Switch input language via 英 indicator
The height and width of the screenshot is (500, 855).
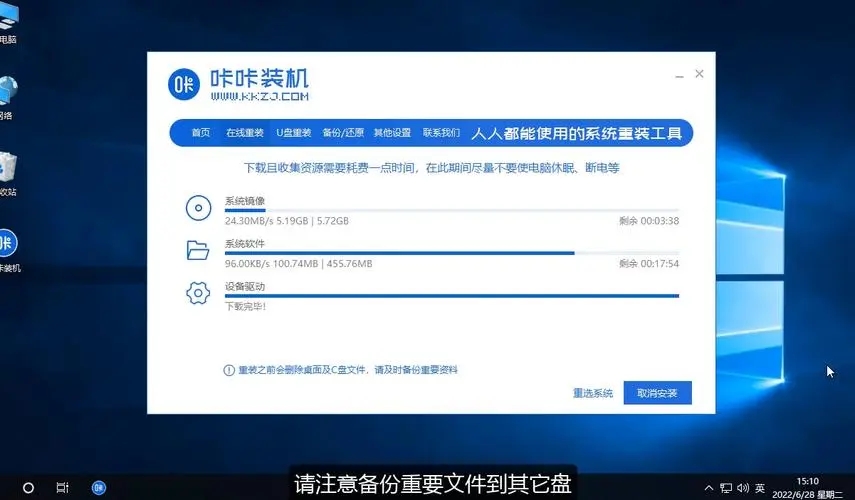click(760, 487)
